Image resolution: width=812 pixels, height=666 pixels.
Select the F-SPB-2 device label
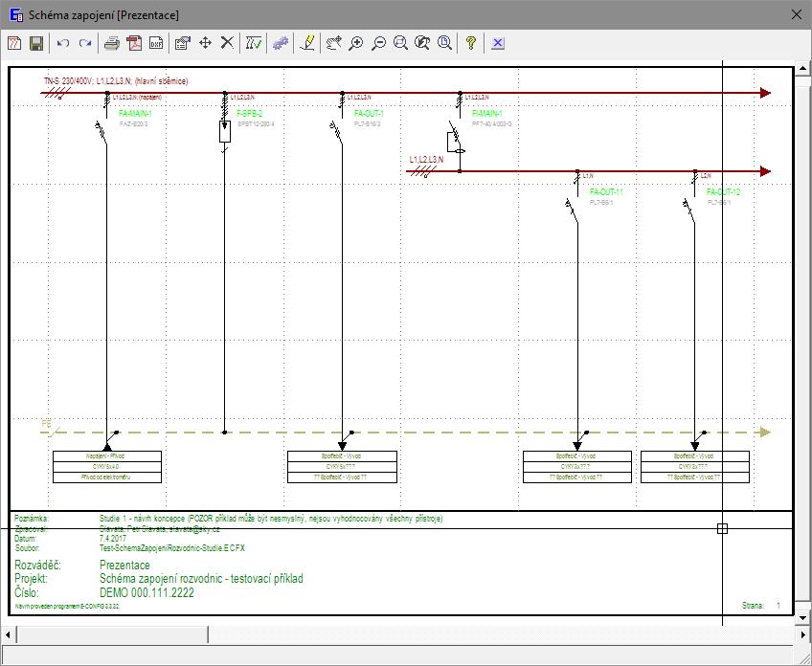tap(250, 113)
